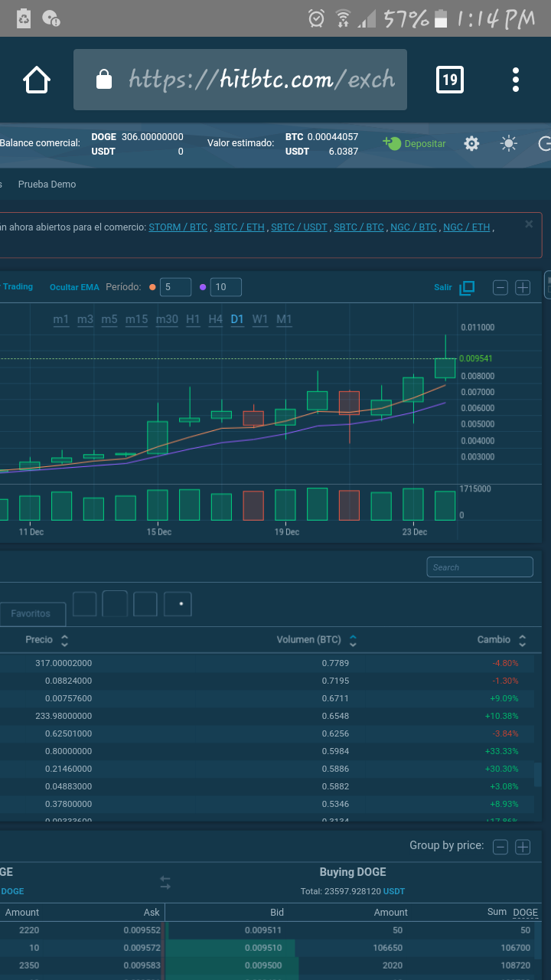Open the SBTC / USDT market link

299,227
